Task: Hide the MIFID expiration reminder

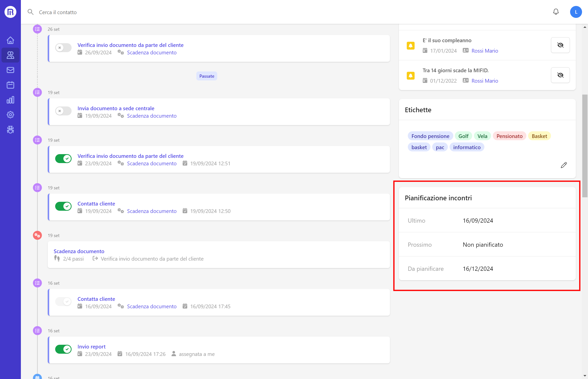Action: click(560, 75)
